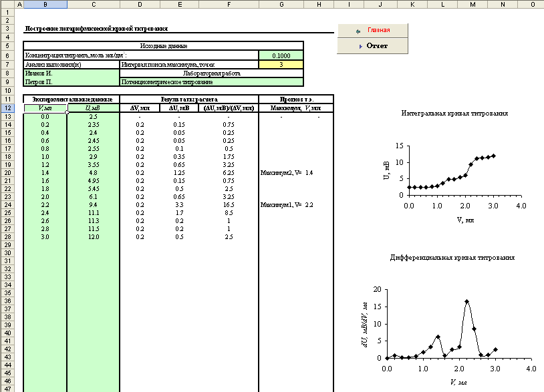Screen dimensions: 544x392
Task: Click the Лабораторная работа cell
Action: [x=212, y=73]
